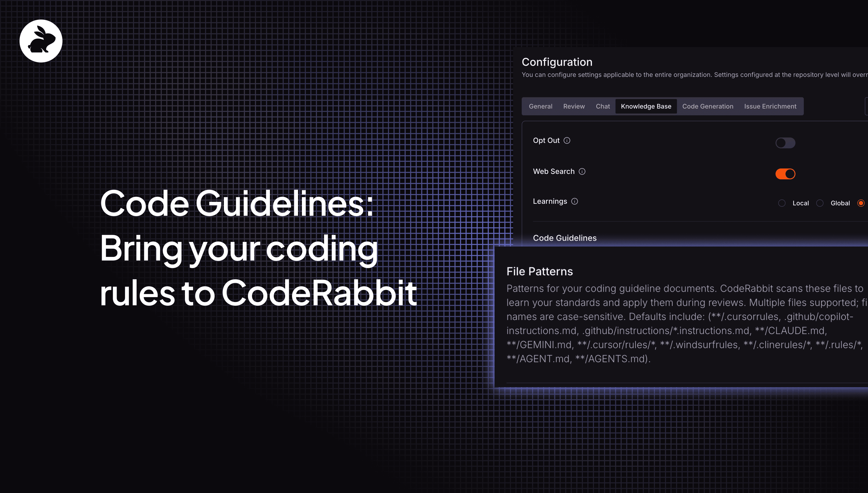
Task: Click the File Patterns heading
Action: click(539, 272)
